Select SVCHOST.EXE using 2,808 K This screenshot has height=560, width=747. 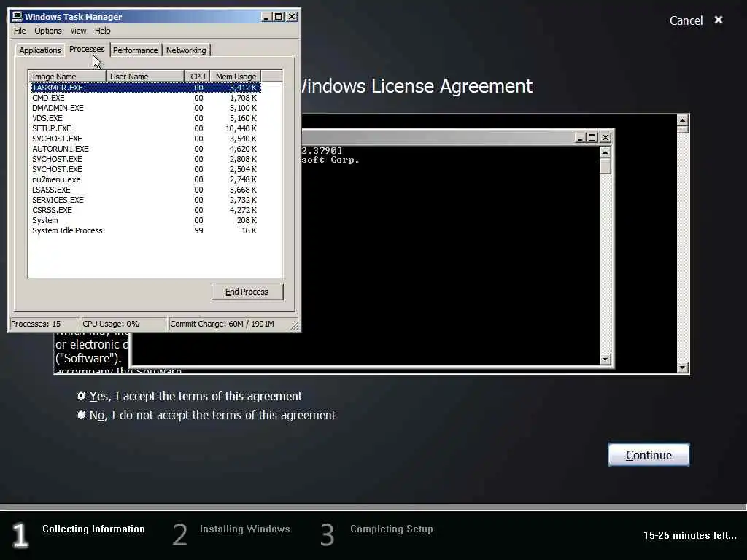point(145,159)
